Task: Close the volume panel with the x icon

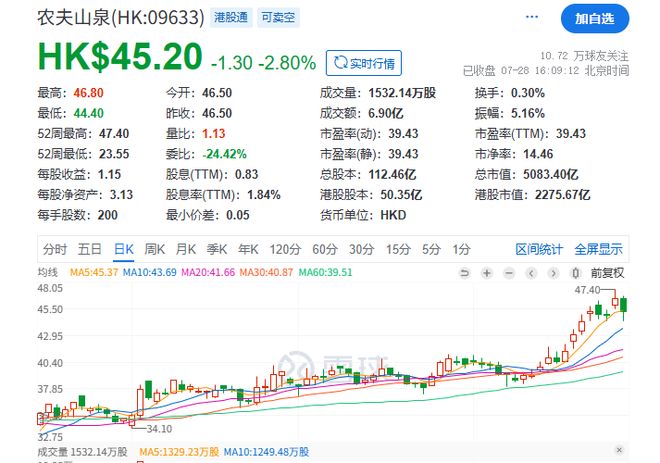Action: pyautogui.click(x=619, y=450)
